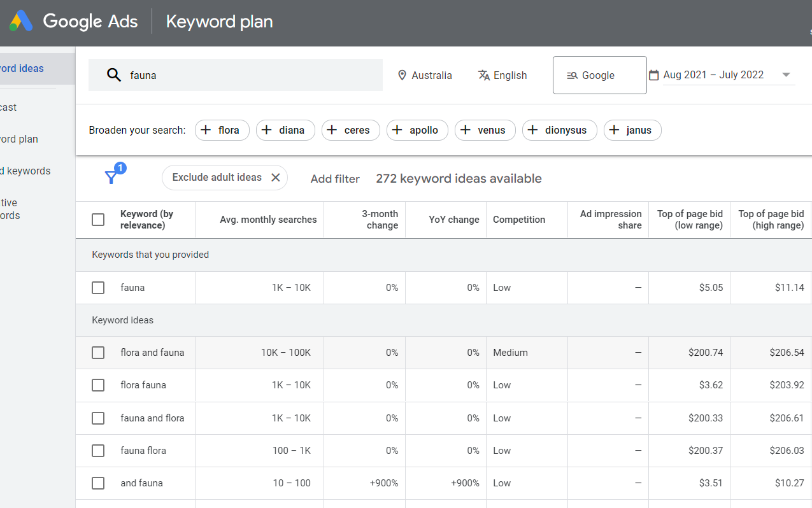Click the search magnifying glass icon
This screenshot has height=508, width=812.
113,75
